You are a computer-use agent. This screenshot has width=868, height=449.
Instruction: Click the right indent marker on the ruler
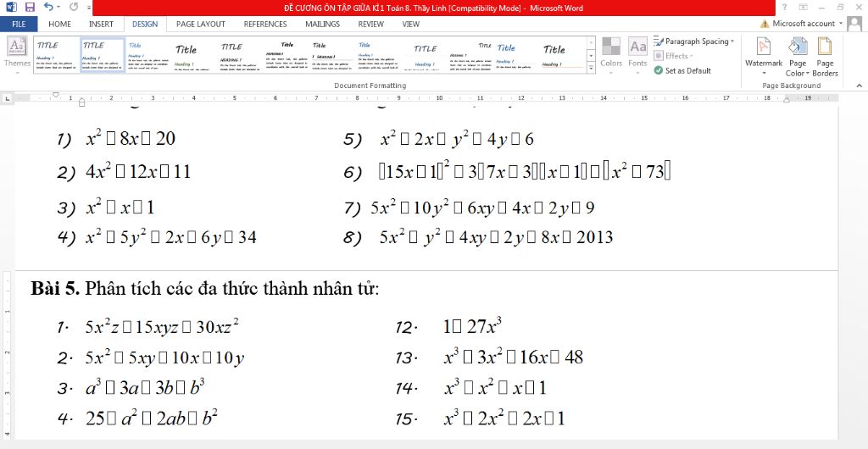point(786,100)
